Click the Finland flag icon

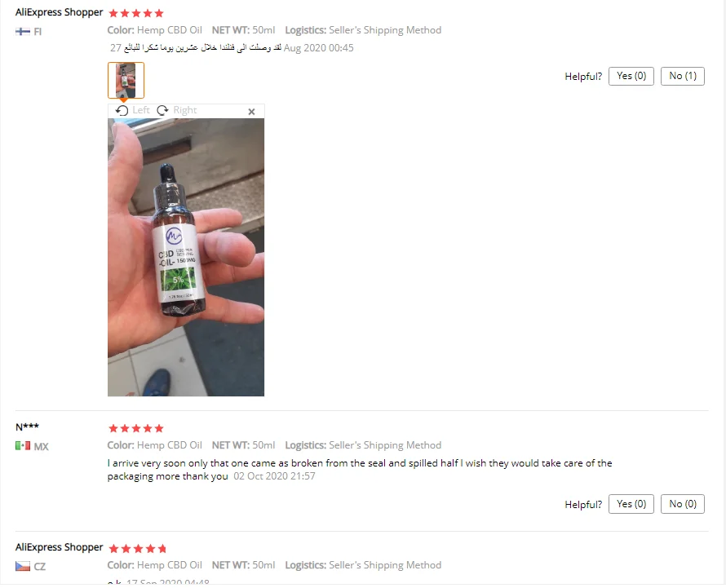(x=23, y=32)
